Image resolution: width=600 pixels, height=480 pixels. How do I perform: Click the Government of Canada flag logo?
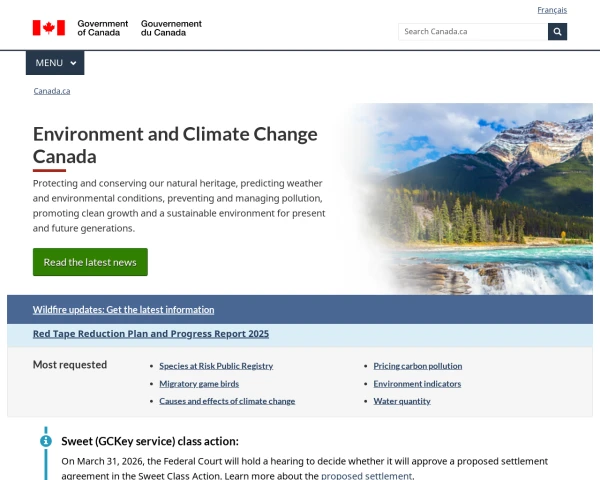(x=48, y=28)
